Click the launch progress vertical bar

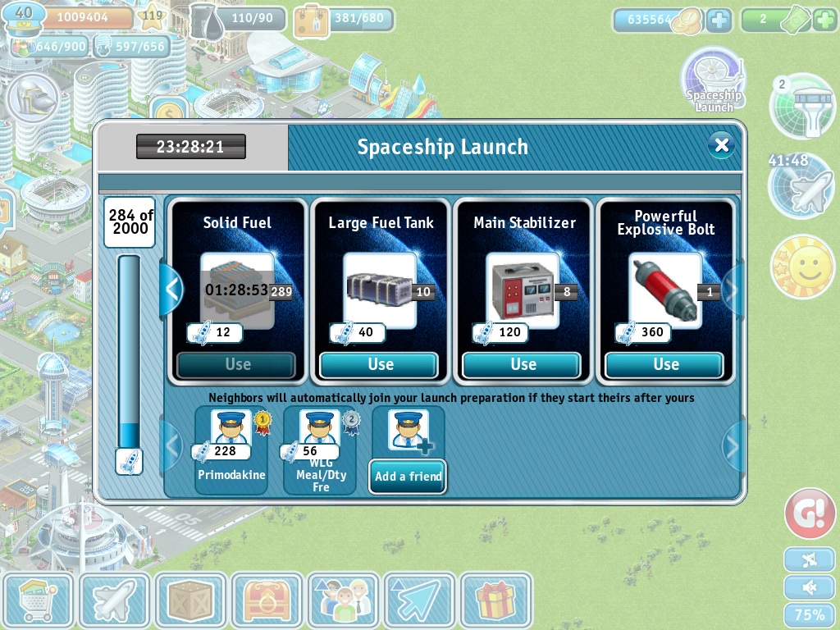129,352
